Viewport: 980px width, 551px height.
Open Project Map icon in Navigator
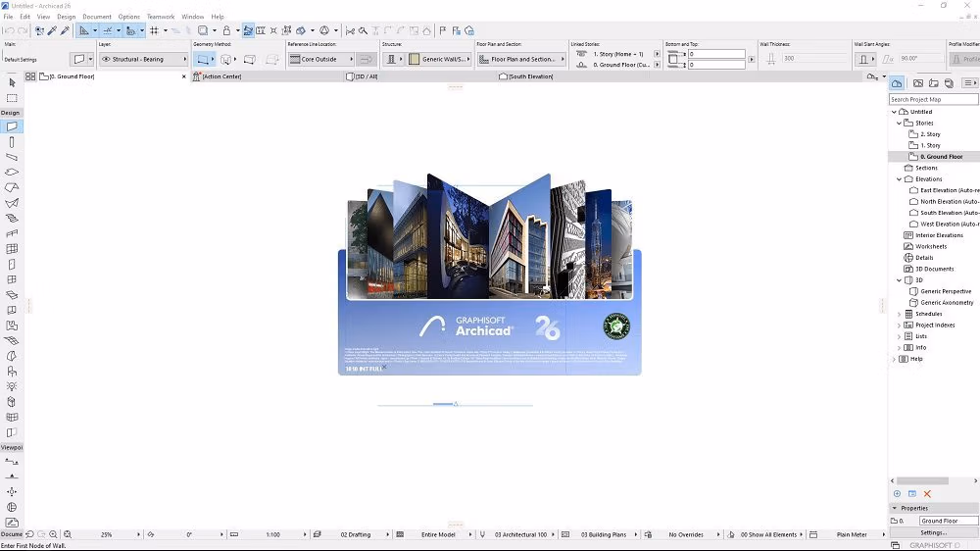tap(897, 83)
